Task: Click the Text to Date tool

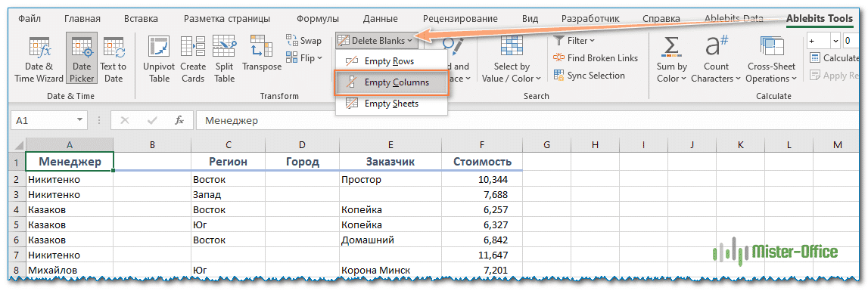Action: (x=114, y=59)
